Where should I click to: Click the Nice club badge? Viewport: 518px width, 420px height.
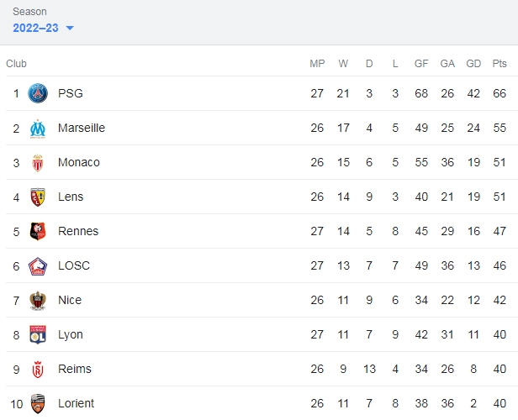(x=38, y=301)
